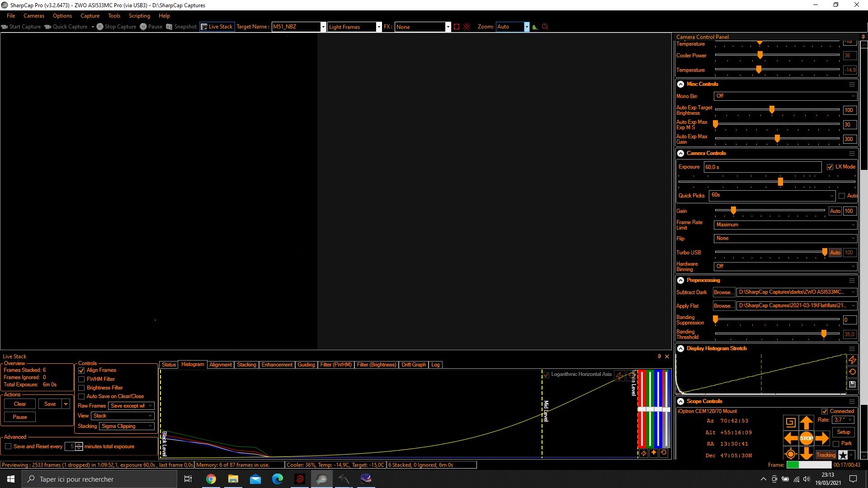Click the live stack colour balance star icon
This screenshot has height=488, width=868.
tap(654, 453)
